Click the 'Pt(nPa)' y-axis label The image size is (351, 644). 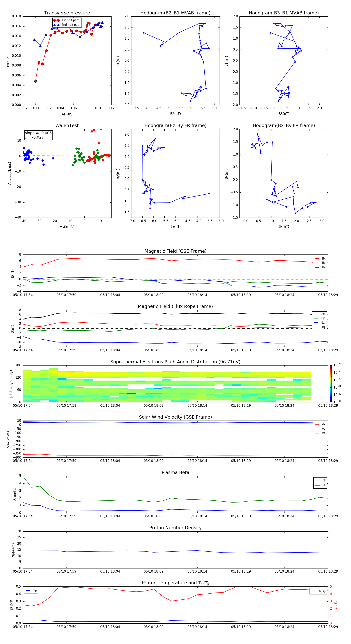[x=8, y=61]
